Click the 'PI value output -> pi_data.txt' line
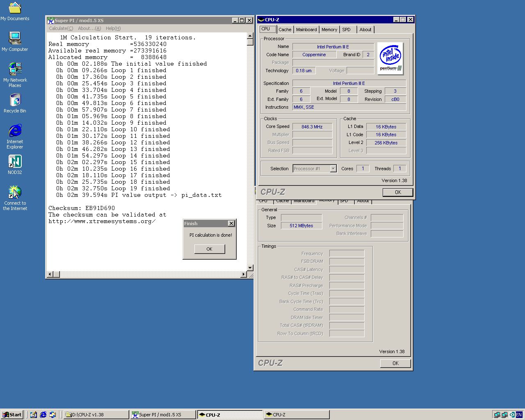 point(139,195)
